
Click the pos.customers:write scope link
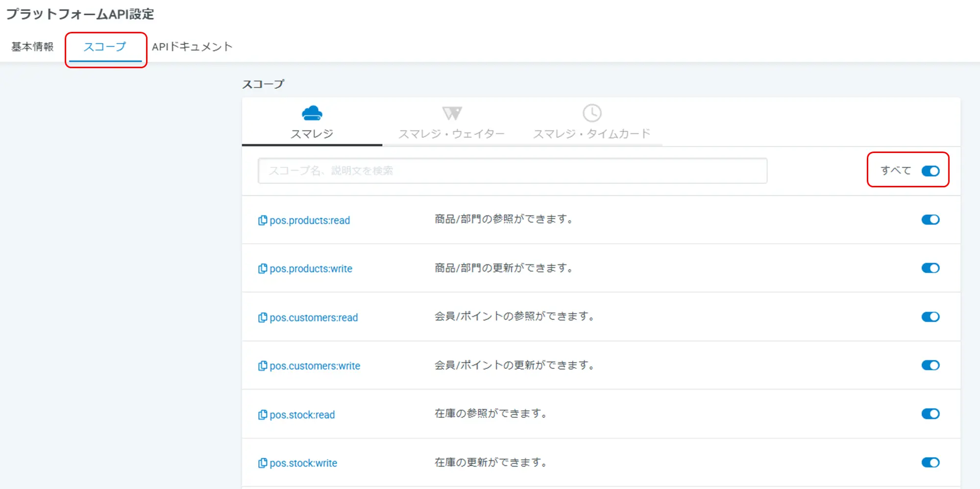click(x=315, y=365)
